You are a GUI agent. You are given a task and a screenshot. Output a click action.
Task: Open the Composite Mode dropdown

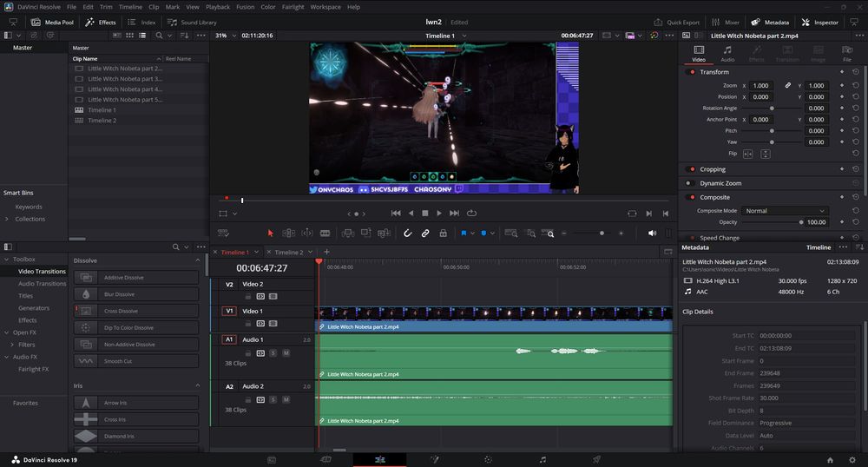[786, 211]
